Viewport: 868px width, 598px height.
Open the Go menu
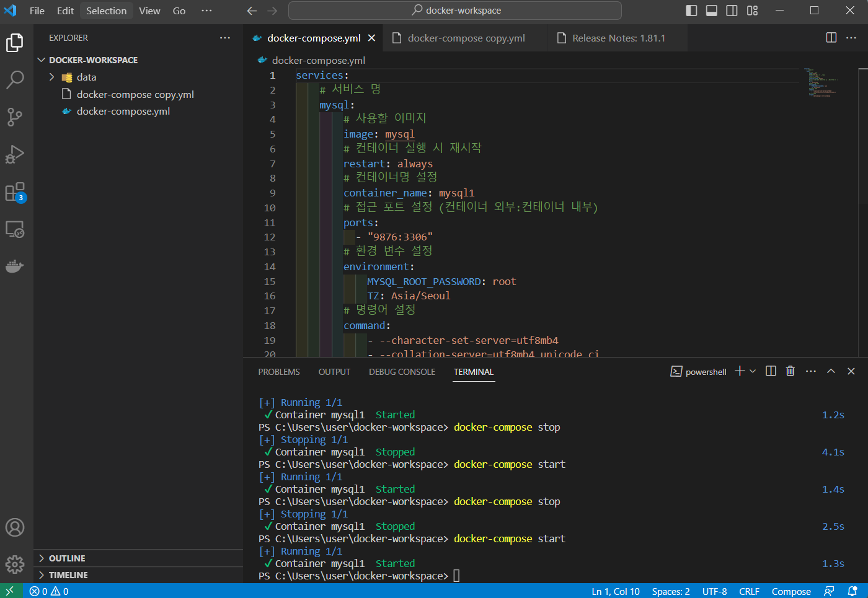click(x=179, y=11)
